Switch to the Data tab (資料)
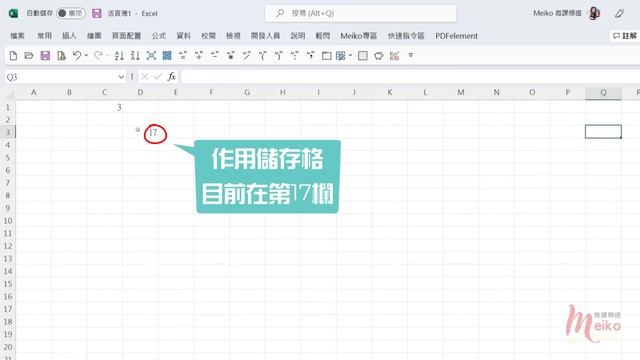 (184, 36)
